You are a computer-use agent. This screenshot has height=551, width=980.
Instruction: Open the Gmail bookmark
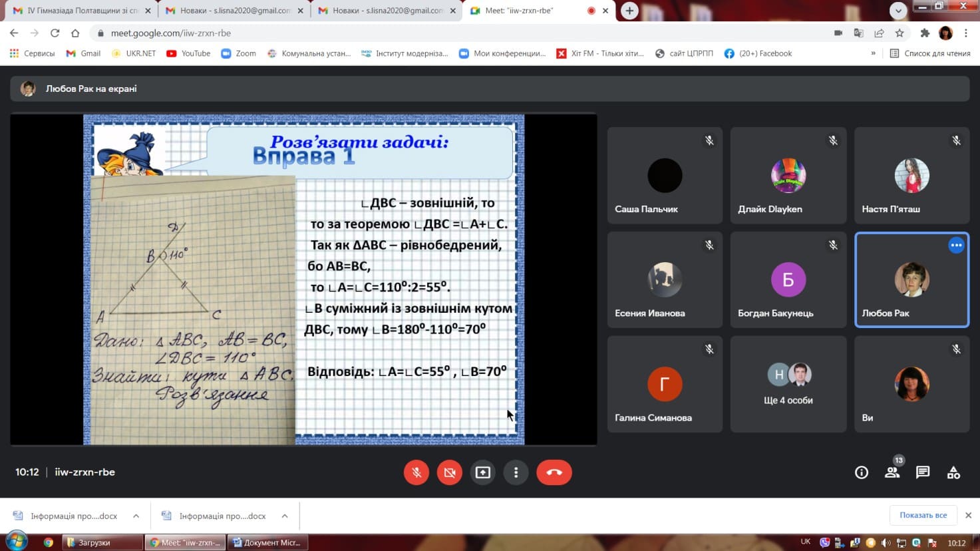[84, 53]
